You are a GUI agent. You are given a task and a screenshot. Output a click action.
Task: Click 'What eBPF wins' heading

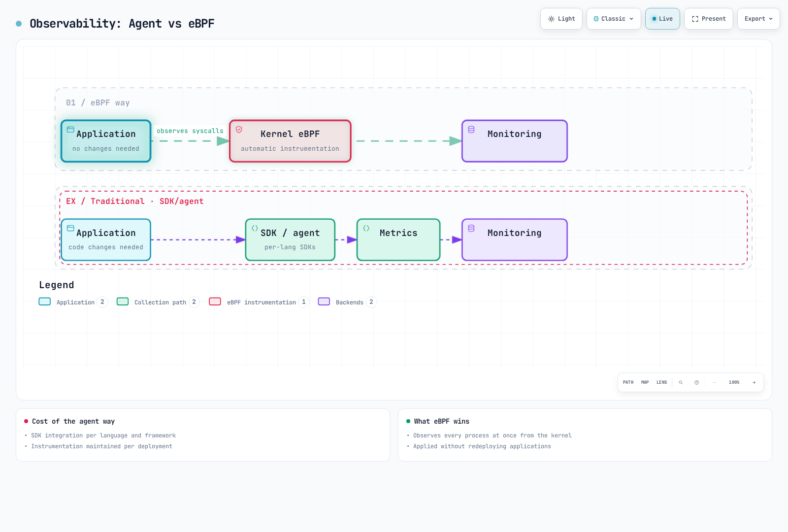click(x=442, y=421)
